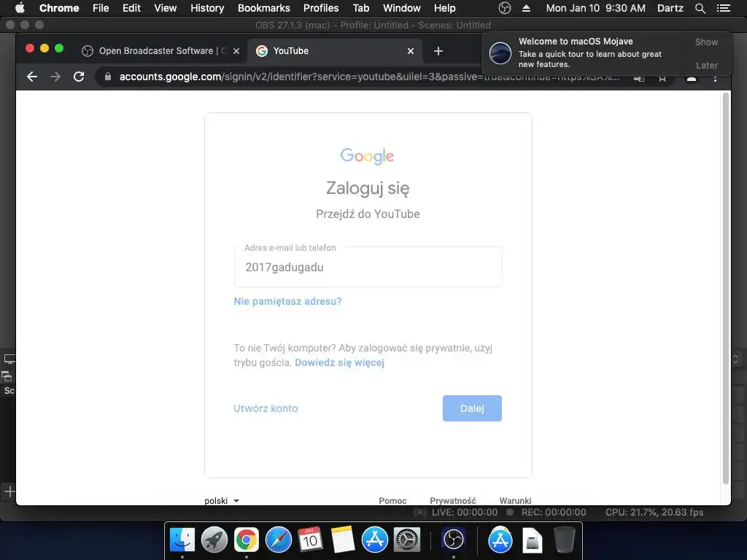Click Show on the macOS Mojave notification
This screenshot has height=560, width=747.
click(706, 42)
